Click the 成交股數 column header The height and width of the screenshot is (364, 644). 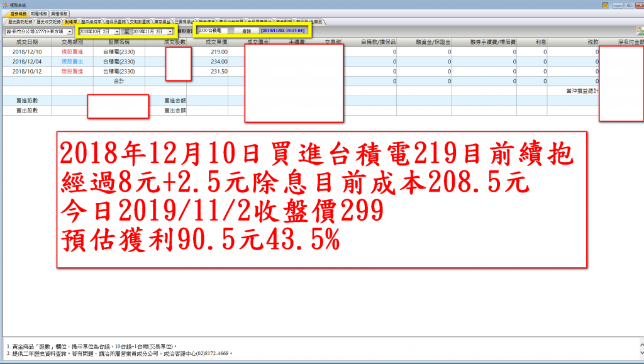165,42
